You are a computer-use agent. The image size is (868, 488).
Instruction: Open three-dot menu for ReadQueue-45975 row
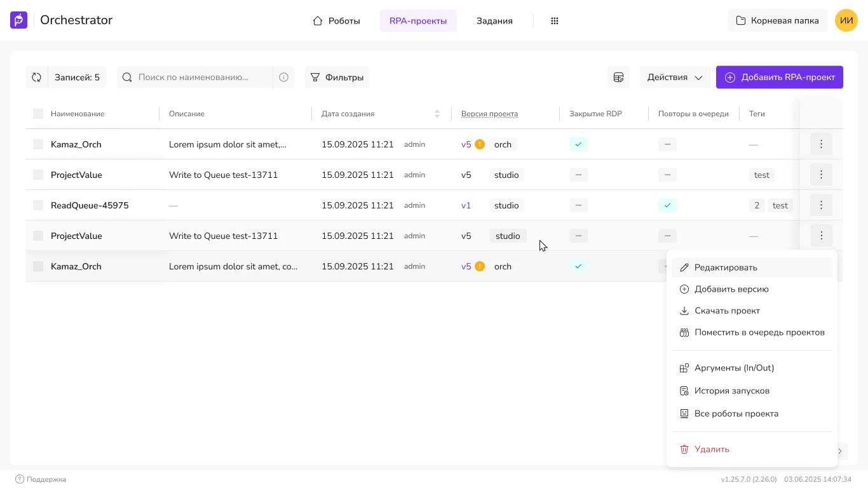coord(821,205)
